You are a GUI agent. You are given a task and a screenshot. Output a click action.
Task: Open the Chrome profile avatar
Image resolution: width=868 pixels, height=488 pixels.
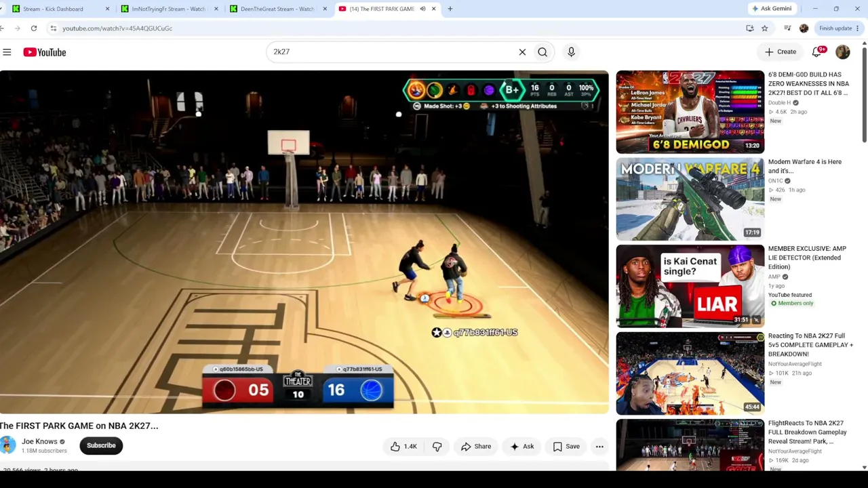click(804, 28)
